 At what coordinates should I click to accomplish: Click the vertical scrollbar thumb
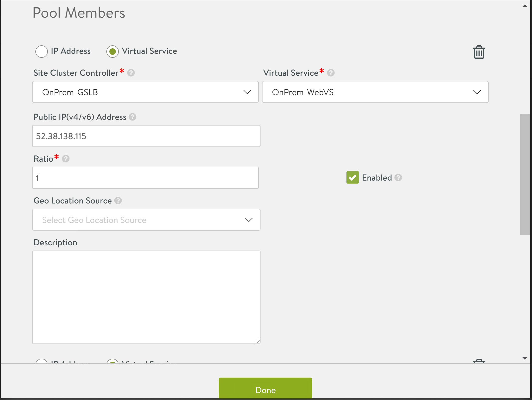pyautogui.click(x=525, y=174)
